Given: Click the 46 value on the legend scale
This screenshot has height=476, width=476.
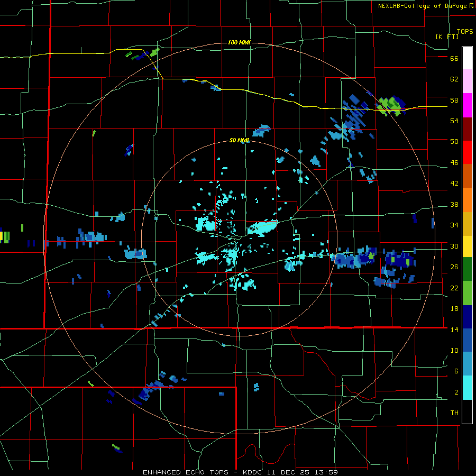Looking at the screenshot, I should pyautogui.click(x=454, y=163).
